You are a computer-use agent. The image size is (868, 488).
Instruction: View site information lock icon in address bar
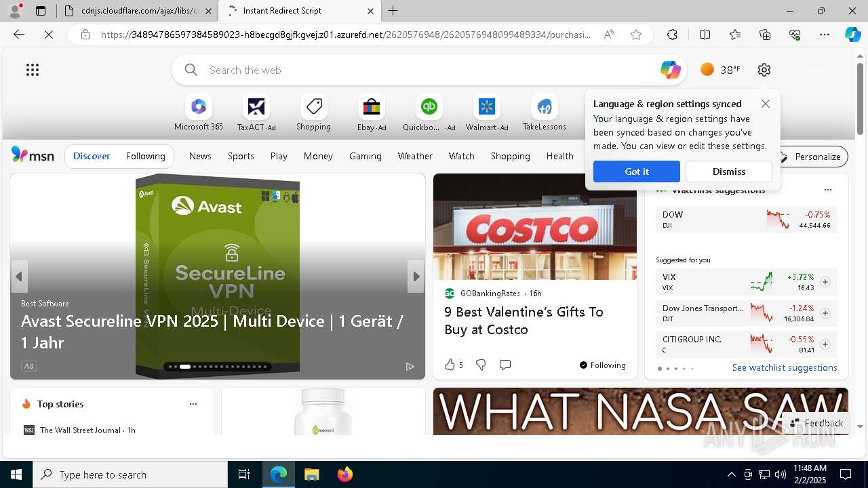(85, 35)
